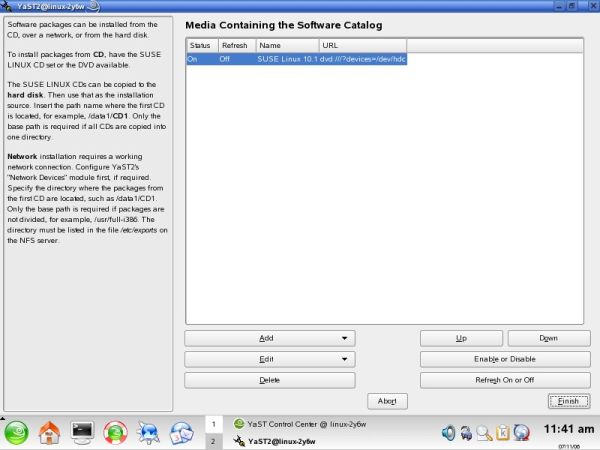Launch the Konqueror web browser icon

148,433
